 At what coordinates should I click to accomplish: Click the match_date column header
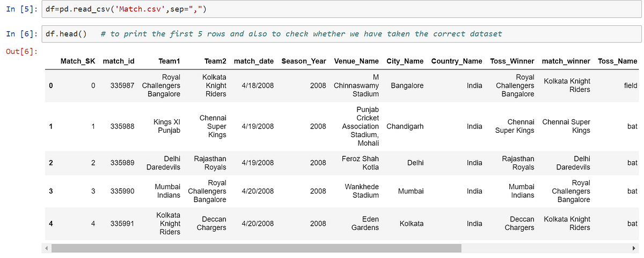click(254, 61)
